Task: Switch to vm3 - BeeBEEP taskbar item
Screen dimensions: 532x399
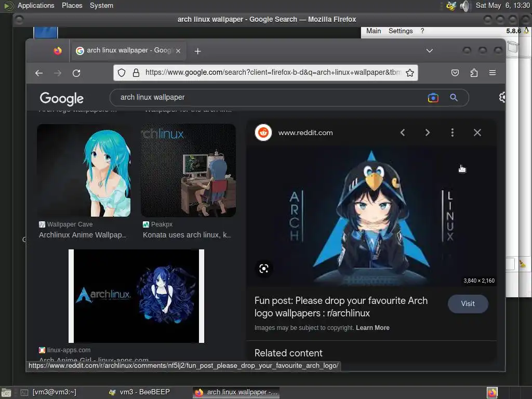Action: point(140,392)
